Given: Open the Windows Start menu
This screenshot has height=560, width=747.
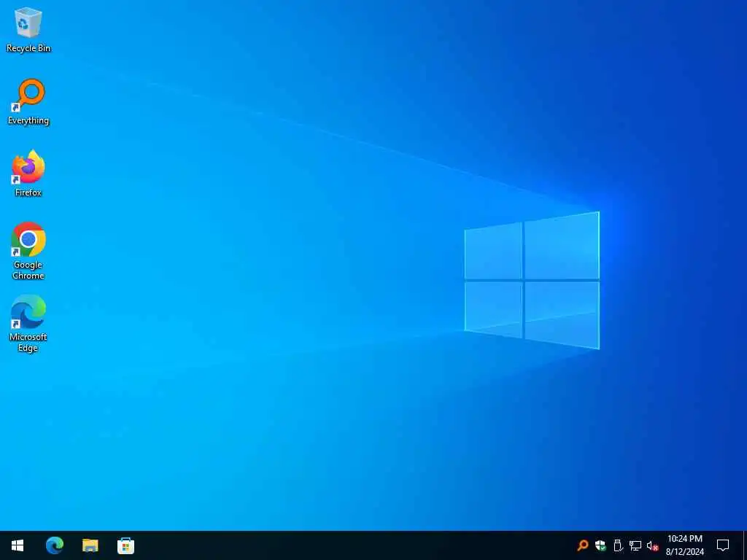Looking at the screenshot, I should (18, 545).
